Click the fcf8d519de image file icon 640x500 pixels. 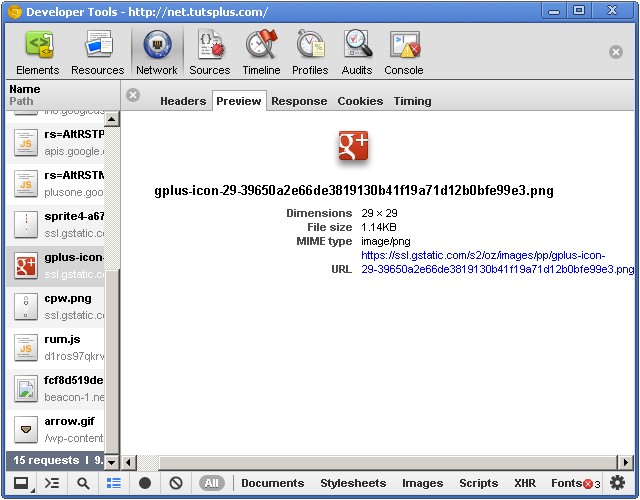26,389
